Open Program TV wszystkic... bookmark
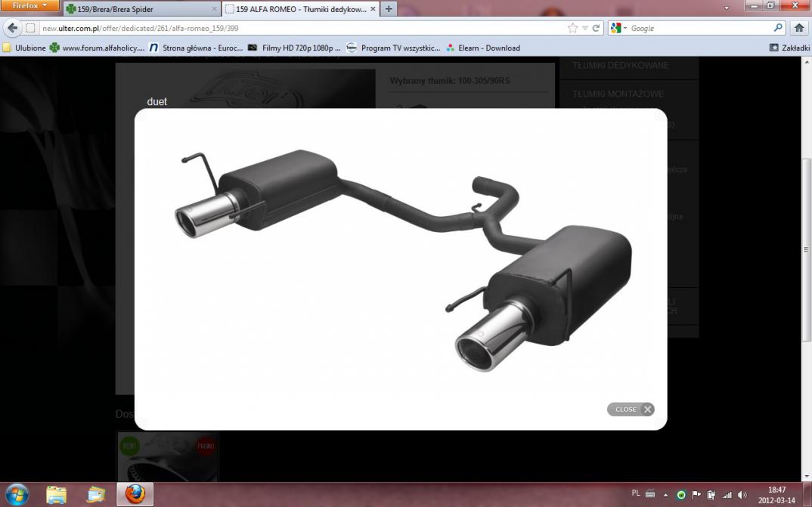 [x=394, y=48]
